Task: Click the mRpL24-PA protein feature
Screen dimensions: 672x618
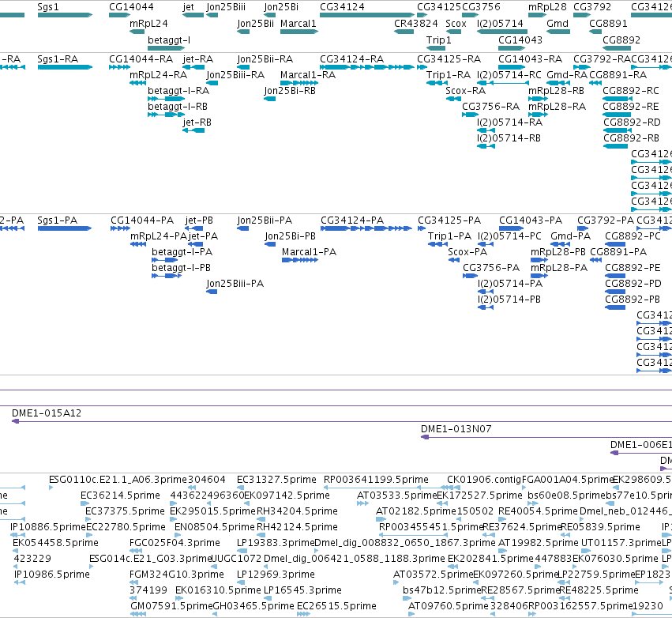Action: tap(138, 244)
